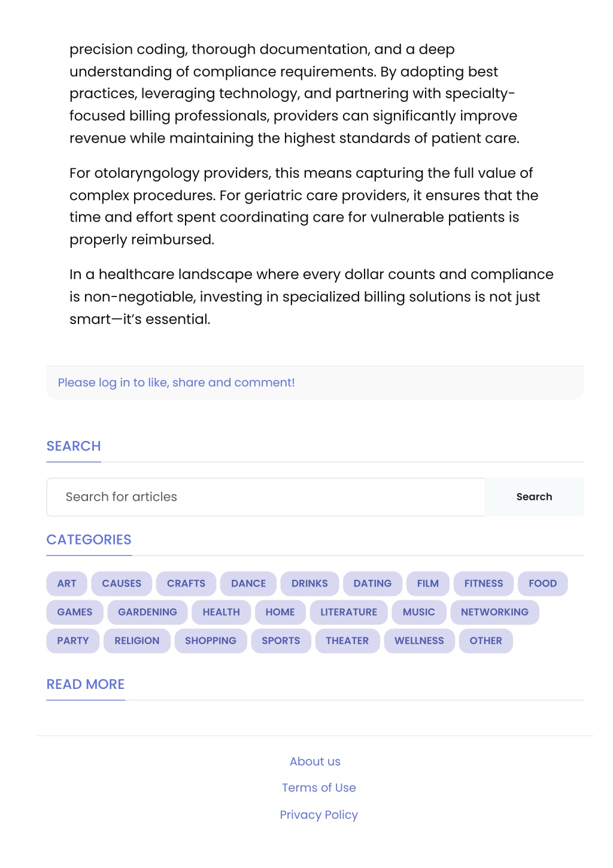This screenshot has height=868, width=613.
Task: Browse the DRINKS category
Action: click(309, 583)
